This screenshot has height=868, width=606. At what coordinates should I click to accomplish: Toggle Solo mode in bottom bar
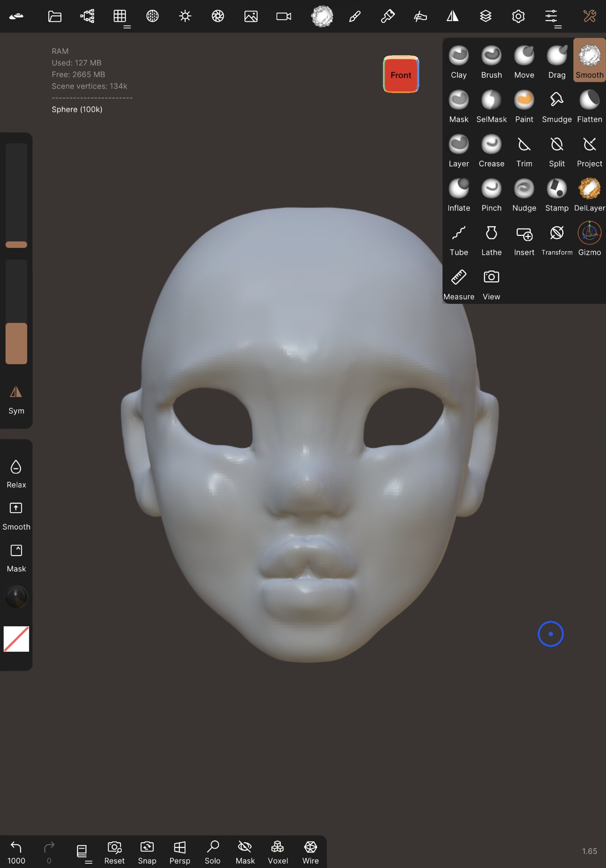point(213,852)
